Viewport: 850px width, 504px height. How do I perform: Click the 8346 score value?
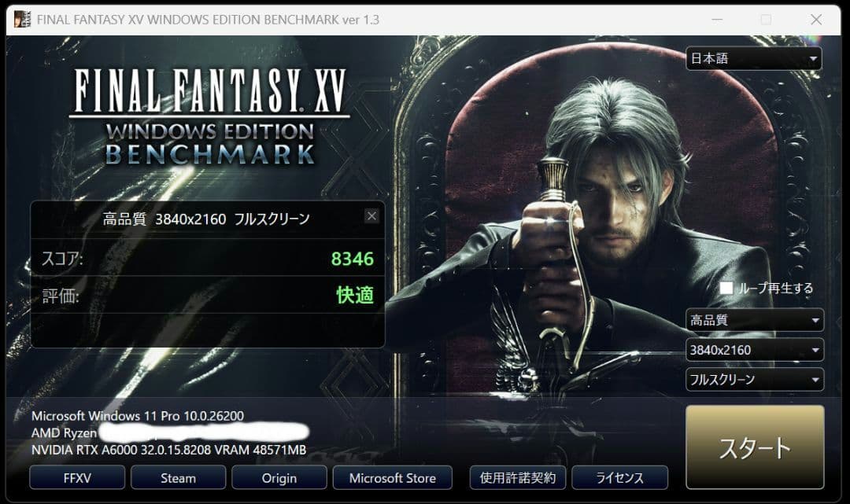[x=353, y=259]
